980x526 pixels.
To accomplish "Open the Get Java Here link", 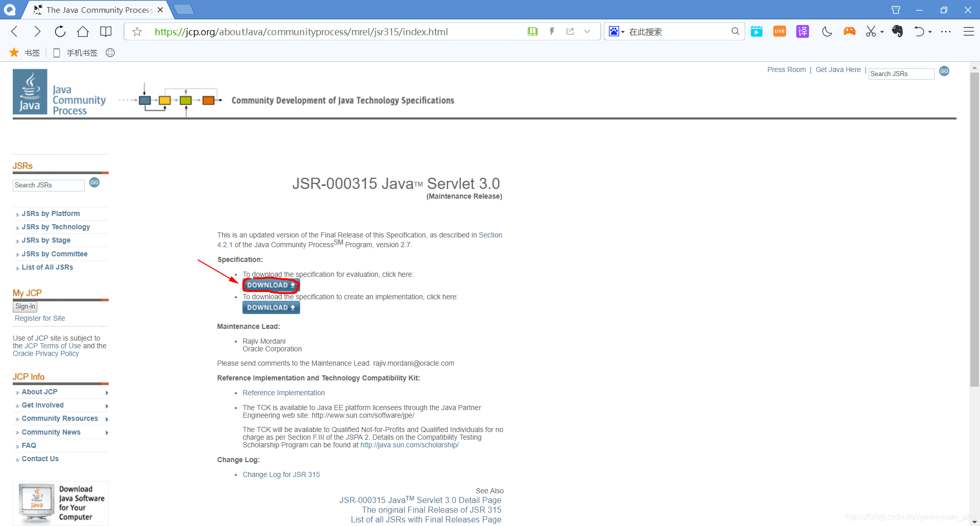I will click(x=838, y=69).
